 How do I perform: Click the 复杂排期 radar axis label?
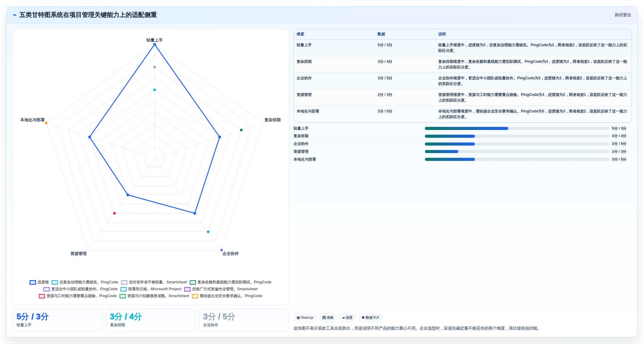pyautogui.click(x=272, y=120)
